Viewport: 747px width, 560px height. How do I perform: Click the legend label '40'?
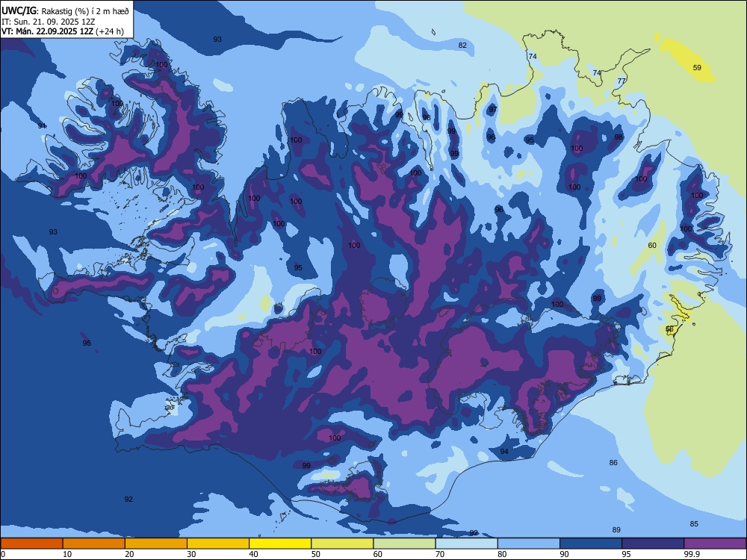[253, 554]
